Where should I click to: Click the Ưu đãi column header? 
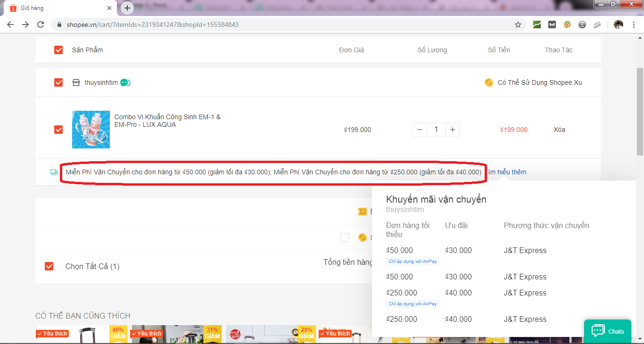(x=456, y=225)
